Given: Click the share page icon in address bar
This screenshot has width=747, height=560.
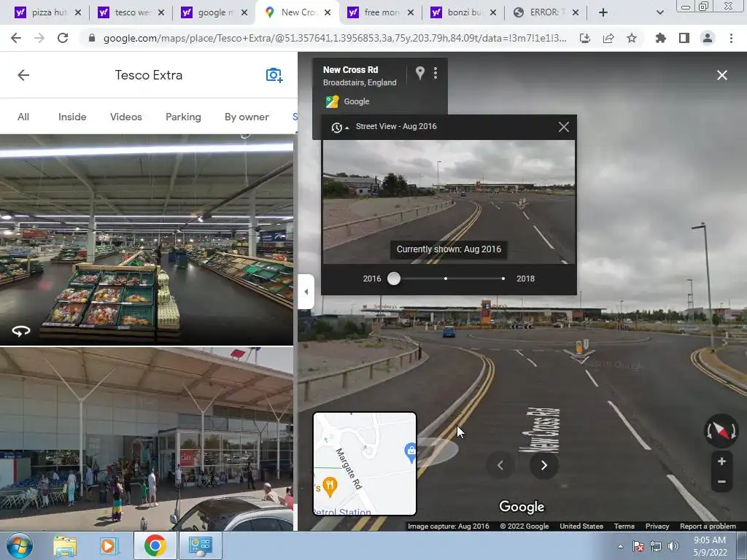Looking at the screenshot, I should coord(608,38).
